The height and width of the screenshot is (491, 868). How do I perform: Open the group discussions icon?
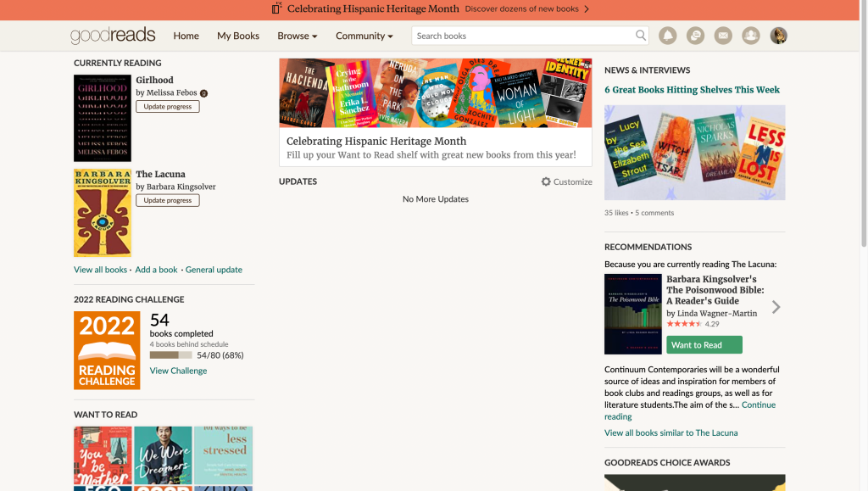pyautogui.click(x=695, y=36)
